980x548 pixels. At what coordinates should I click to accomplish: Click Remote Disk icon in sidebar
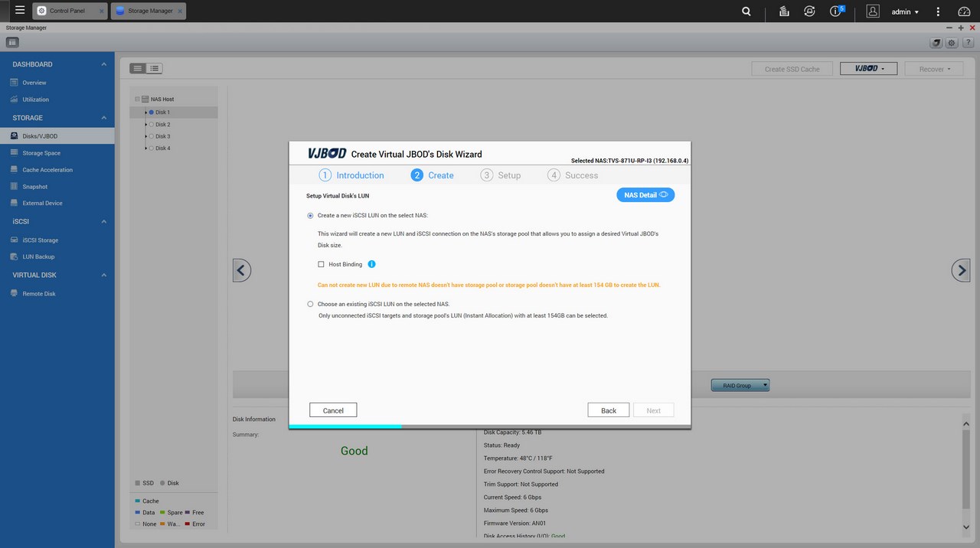tap(14, 293)
